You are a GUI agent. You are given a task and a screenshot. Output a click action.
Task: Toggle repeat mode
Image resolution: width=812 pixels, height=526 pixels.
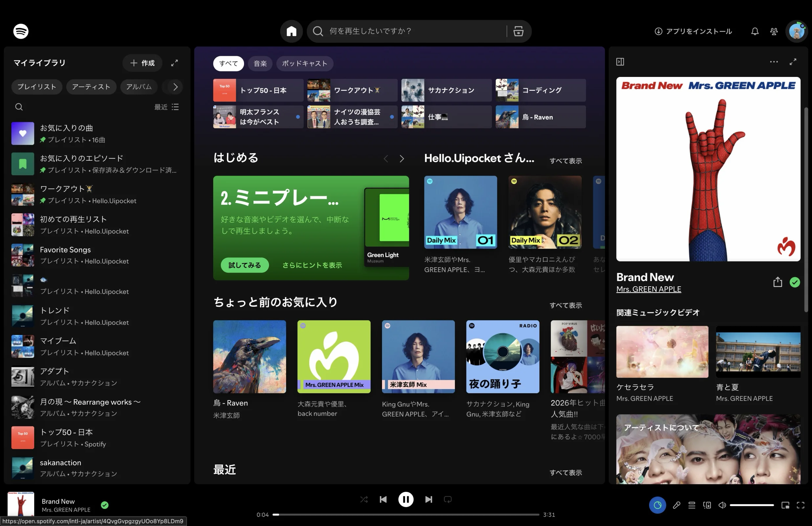(x=448, y=499)
